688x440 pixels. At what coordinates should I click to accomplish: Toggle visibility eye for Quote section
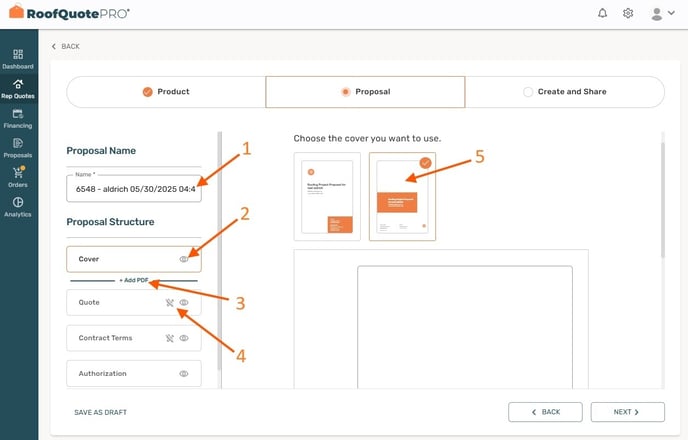(x=184, y=303)
